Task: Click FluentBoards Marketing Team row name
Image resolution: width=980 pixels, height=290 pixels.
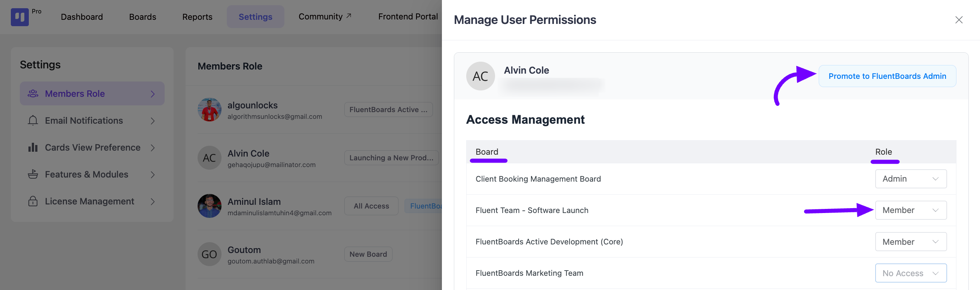Action: tap(529, 273)
